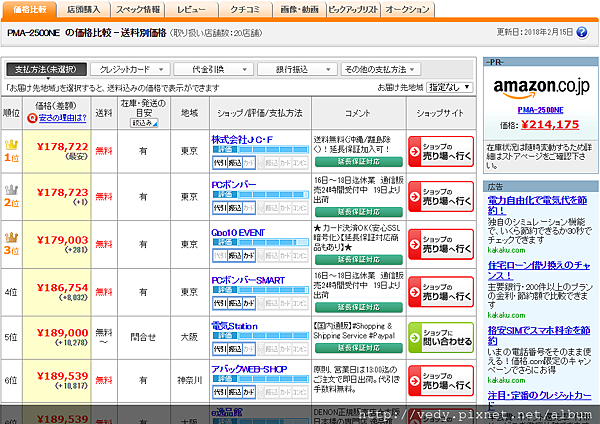The height and width of the screenshot is (424, 600).
Task: Open ad link 注目・定番のクレジットカード
Action: click(540, 400)
